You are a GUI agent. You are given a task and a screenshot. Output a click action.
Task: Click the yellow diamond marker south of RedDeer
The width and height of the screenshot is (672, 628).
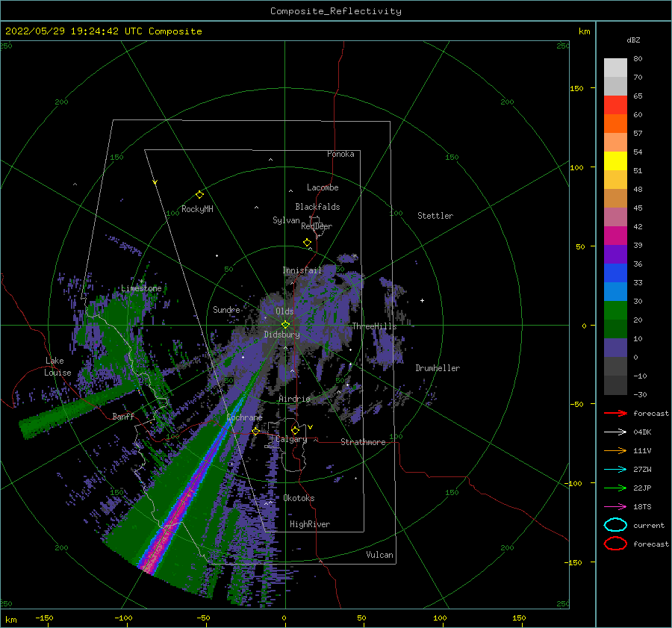tap(307, 243)
